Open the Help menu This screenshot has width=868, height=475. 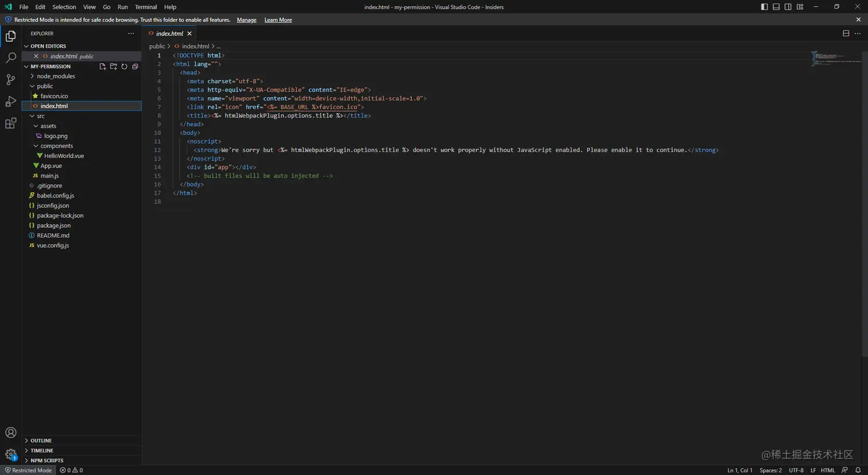[170, 7]
